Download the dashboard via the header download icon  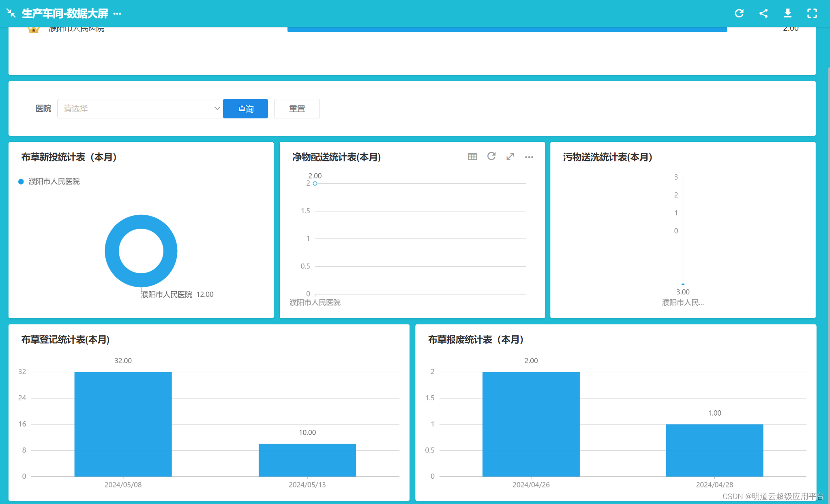click(788, 13)
